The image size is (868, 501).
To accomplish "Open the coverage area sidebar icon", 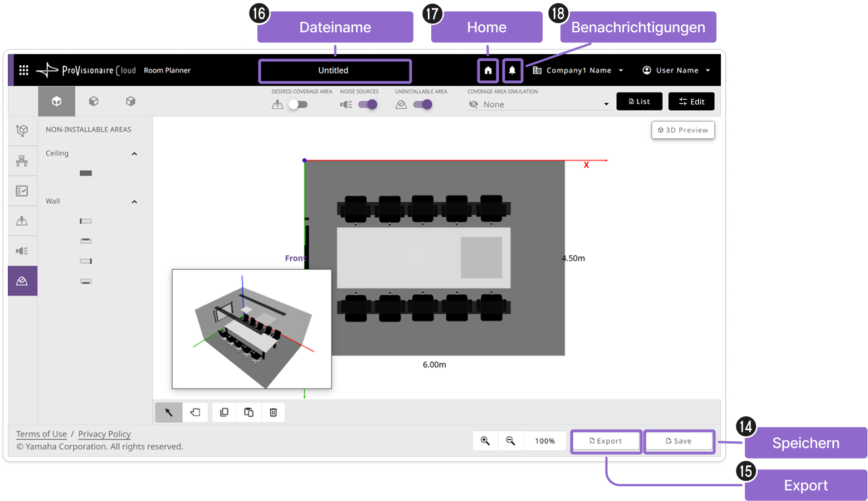I will click(x=22, y=221).
